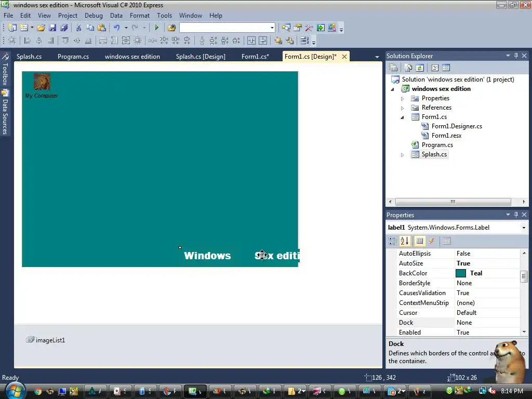Collapse the windows sex edition project node

(393, 89)
